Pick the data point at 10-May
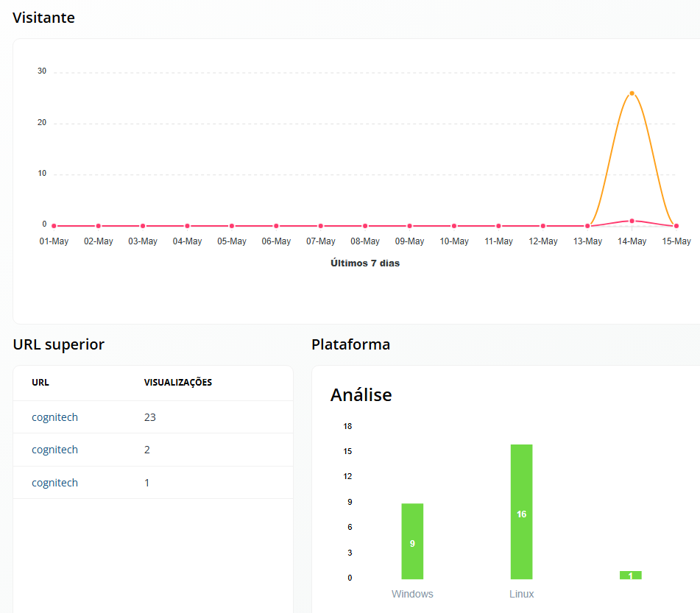700x613 pixels. [x=454, y=226]
